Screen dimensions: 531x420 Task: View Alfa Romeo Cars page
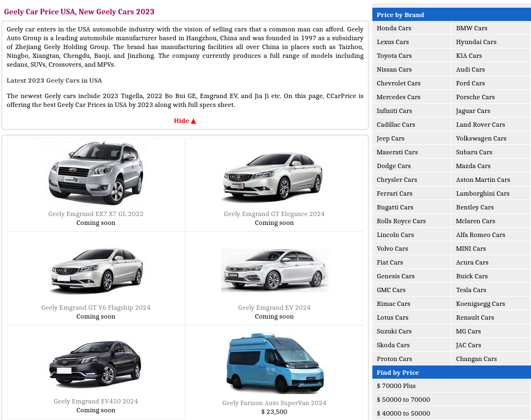[480, 235]
